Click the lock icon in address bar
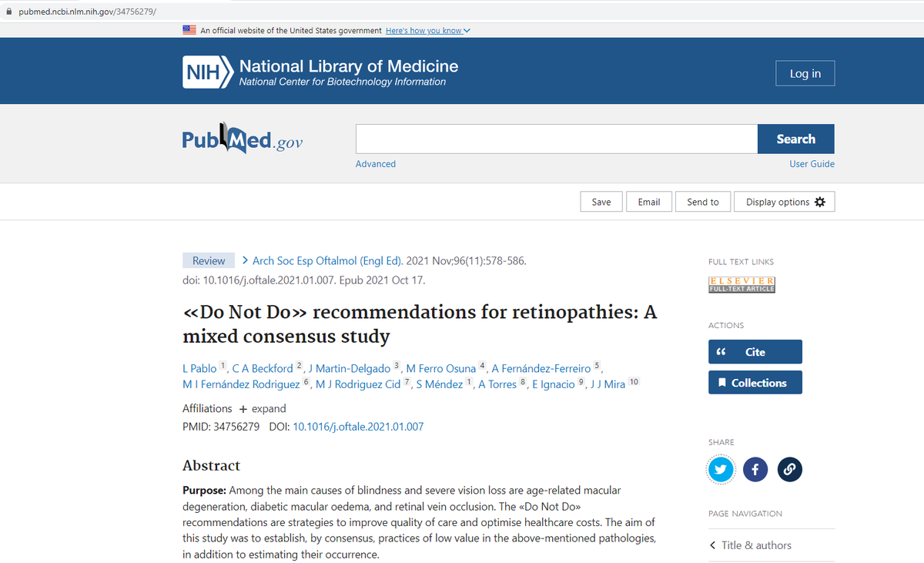 click(8, 12)
